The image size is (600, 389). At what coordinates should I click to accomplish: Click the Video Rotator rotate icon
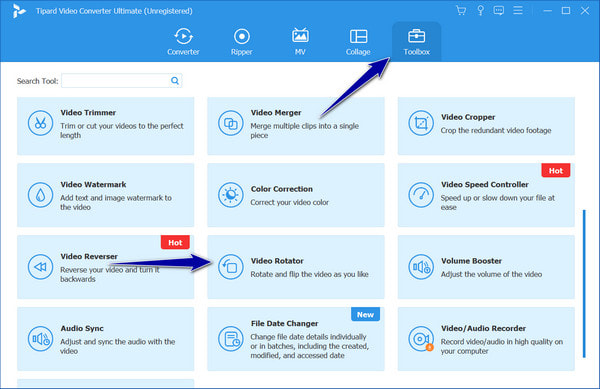point(230,267)
